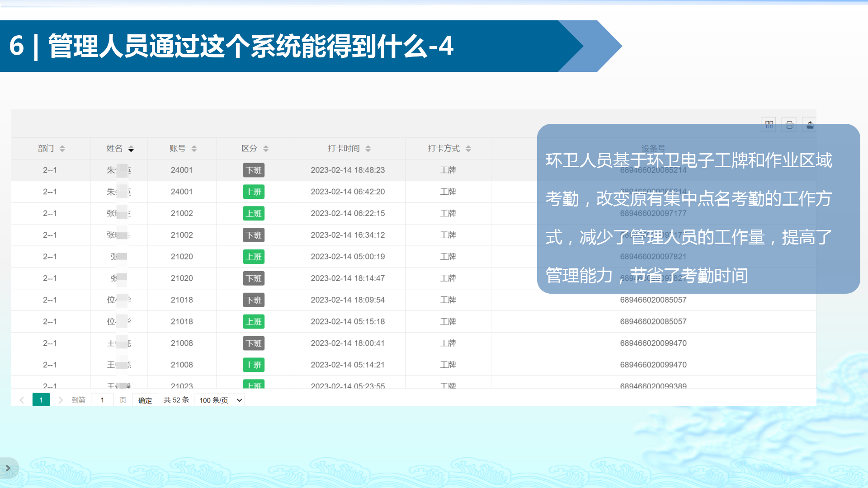
Task: Click account 21002 in the 06:22:15 row
Action: (x=182, y=214)
